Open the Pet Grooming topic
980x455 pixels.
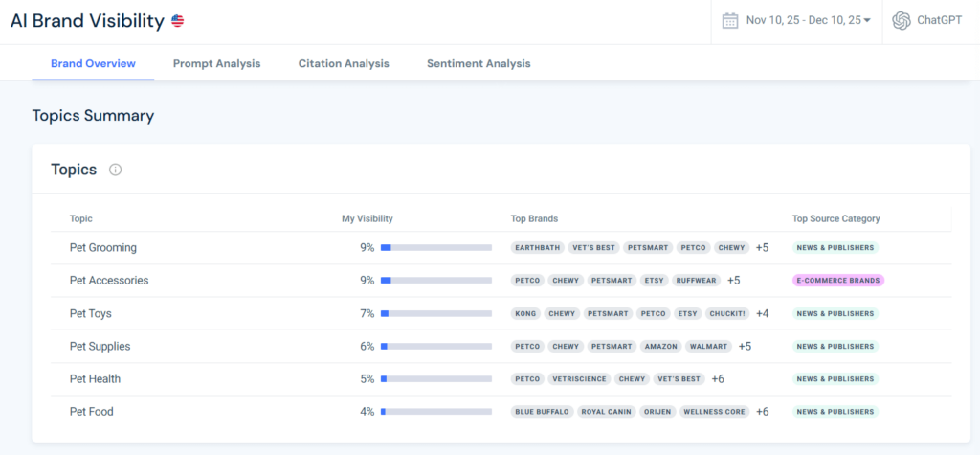click(x=103, y=248)
